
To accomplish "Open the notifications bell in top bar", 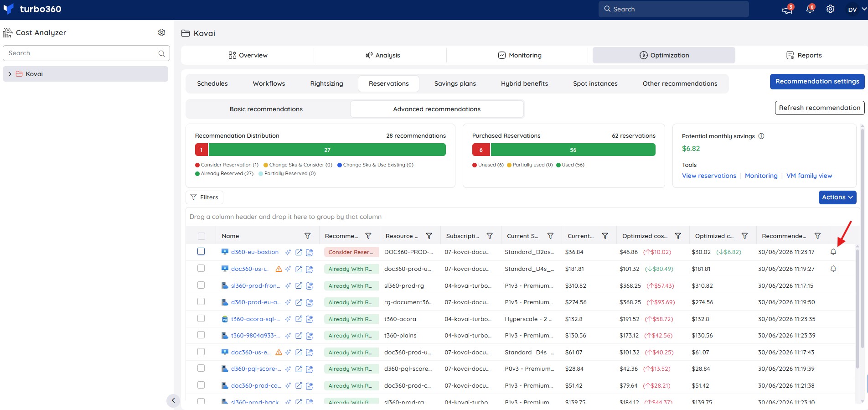I will coord(810,9).
